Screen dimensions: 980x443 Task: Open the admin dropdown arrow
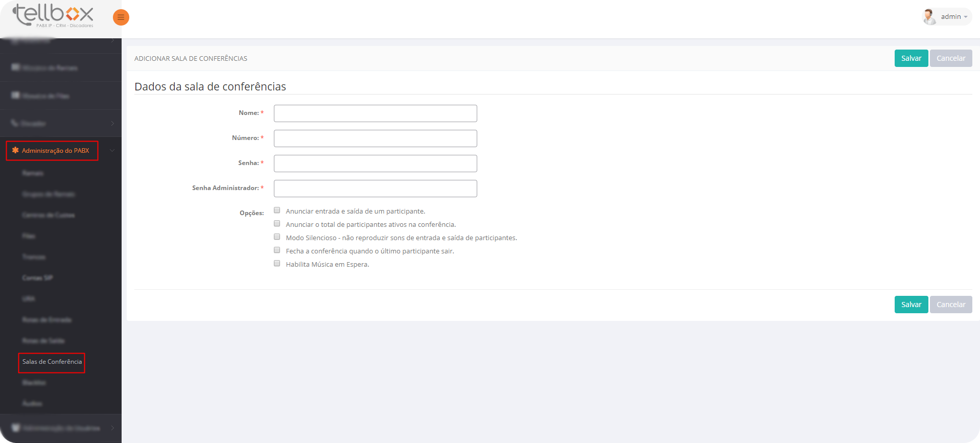[966, 17]
